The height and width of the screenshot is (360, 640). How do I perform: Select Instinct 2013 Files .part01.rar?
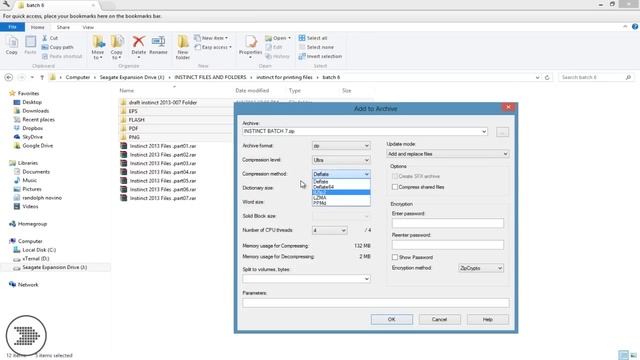(162, 146)
